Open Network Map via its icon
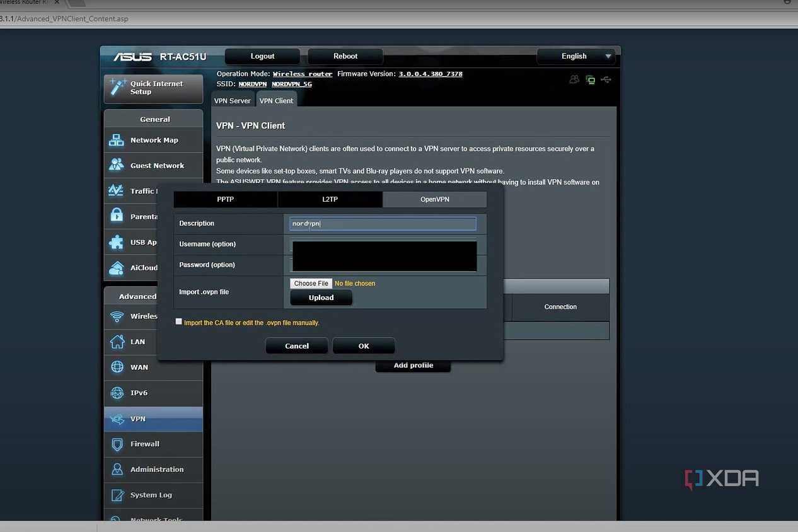This screenshot has width=798, height=532. click(117, 140)
